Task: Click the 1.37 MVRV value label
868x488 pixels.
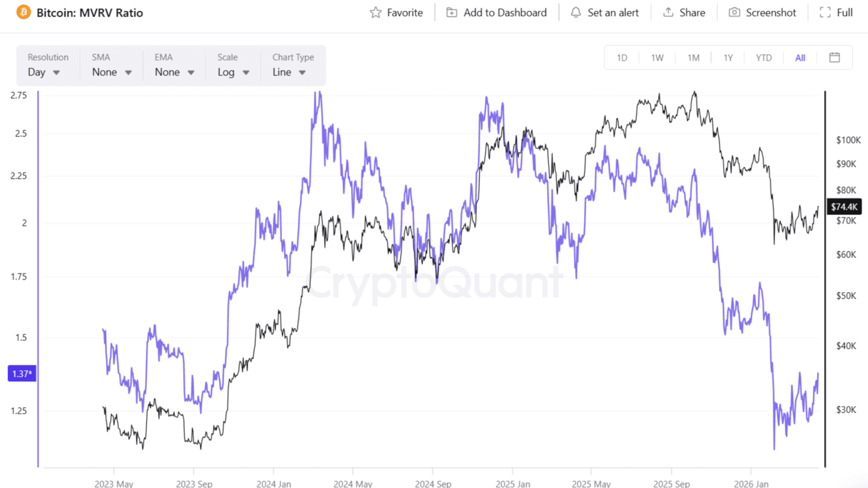Action: 21,373
